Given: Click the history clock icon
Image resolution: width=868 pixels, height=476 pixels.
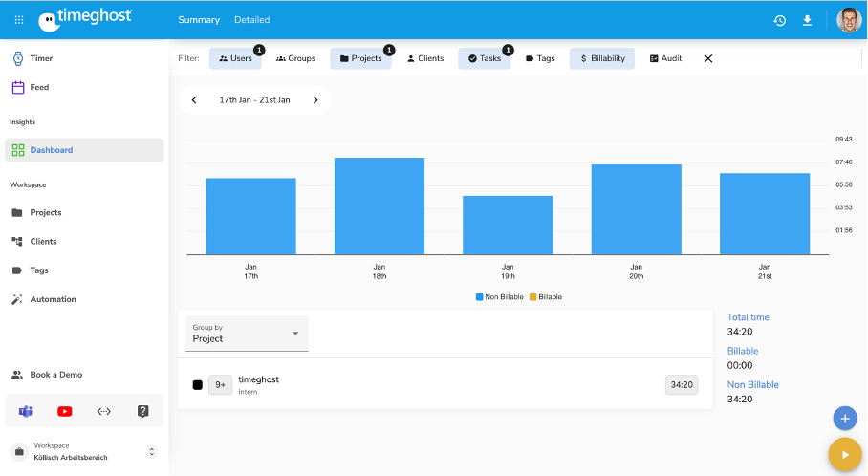Looking at the screenshot, I should tap(780, 20).
